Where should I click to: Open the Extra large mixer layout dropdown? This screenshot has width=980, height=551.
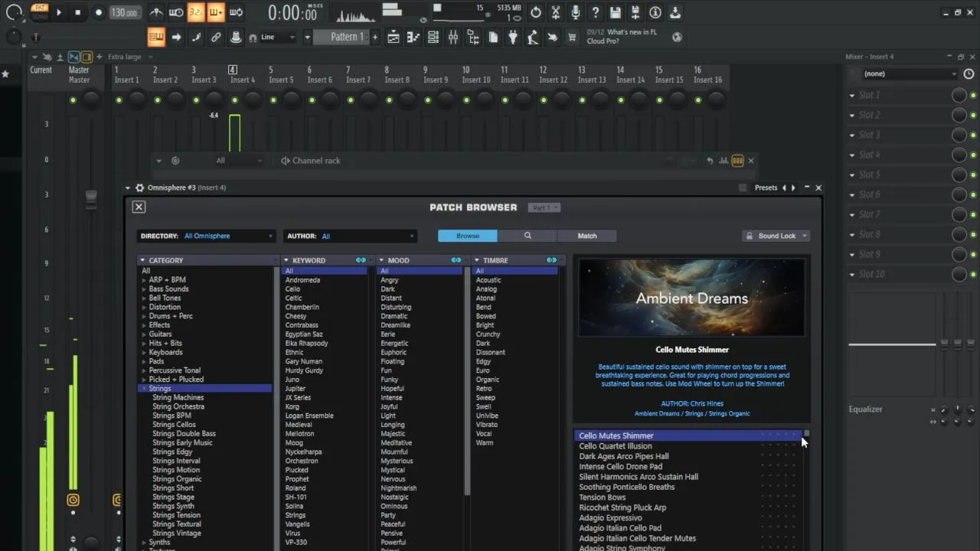pyautogui.click(x=129, y=57)
